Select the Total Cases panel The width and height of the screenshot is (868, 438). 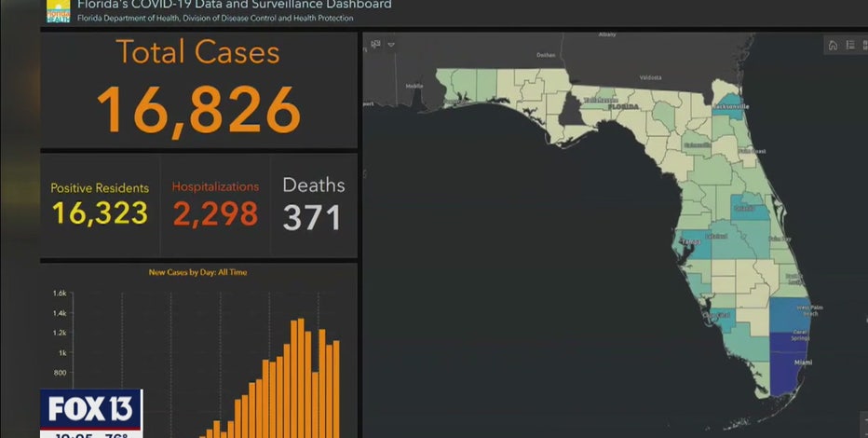click(x=198, y=89)
